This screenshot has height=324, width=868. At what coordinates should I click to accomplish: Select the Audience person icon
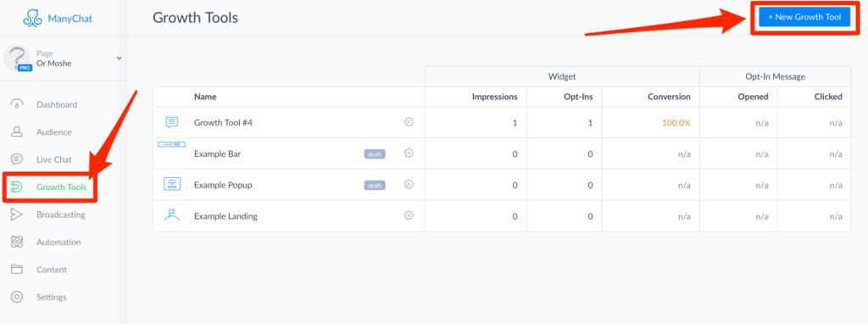pos(17,131)
